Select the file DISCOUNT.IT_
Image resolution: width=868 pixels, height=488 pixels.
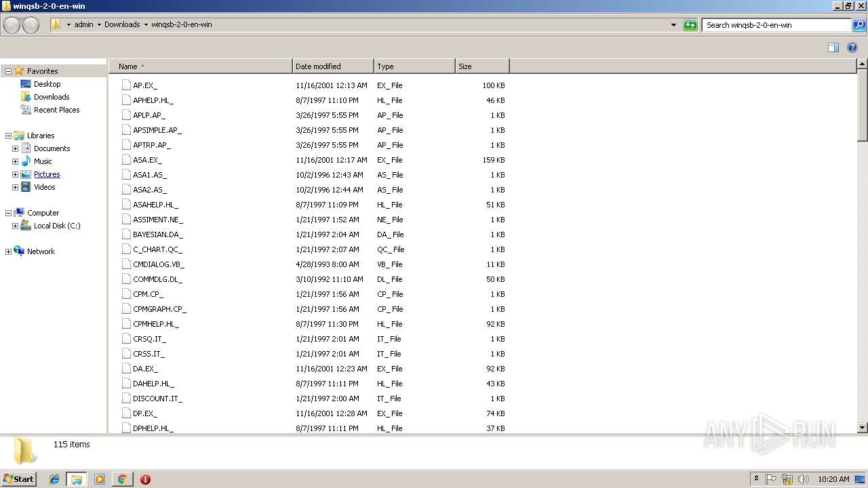pyautogui.click(x=157, y=399)
